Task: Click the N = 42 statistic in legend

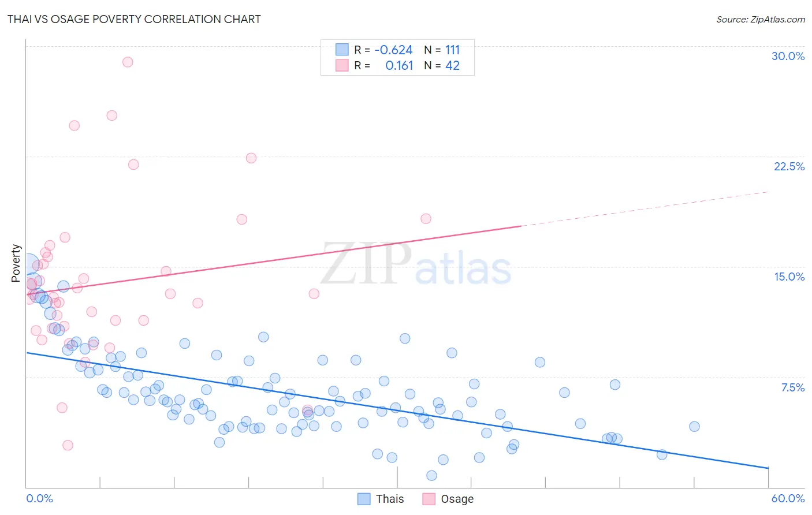Action: [442, 65]
